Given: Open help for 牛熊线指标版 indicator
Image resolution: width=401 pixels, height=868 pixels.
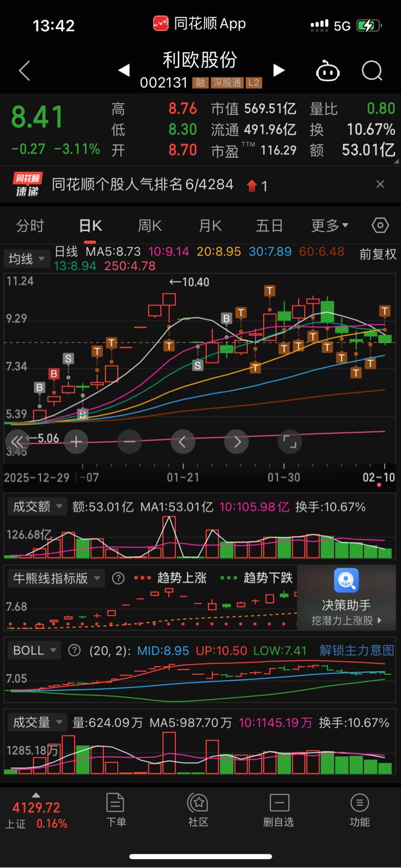Looking at the screenshot, I should tap(119, 578).
